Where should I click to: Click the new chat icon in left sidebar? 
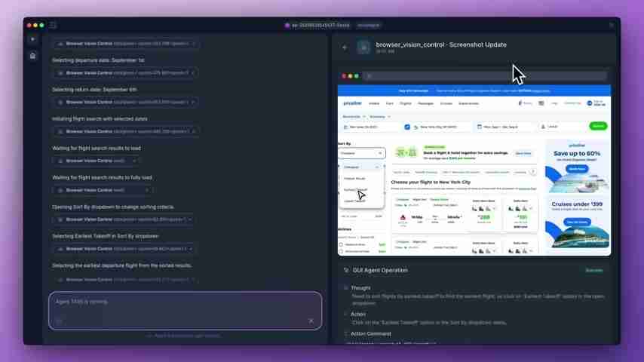pyautogui.click(x=33, y=39)
